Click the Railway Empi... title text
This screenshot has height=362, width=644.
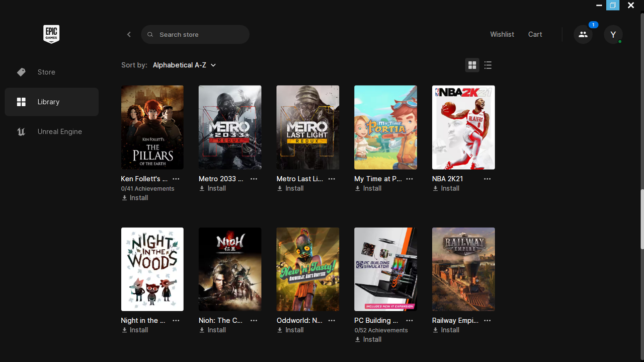click(455, 320)
